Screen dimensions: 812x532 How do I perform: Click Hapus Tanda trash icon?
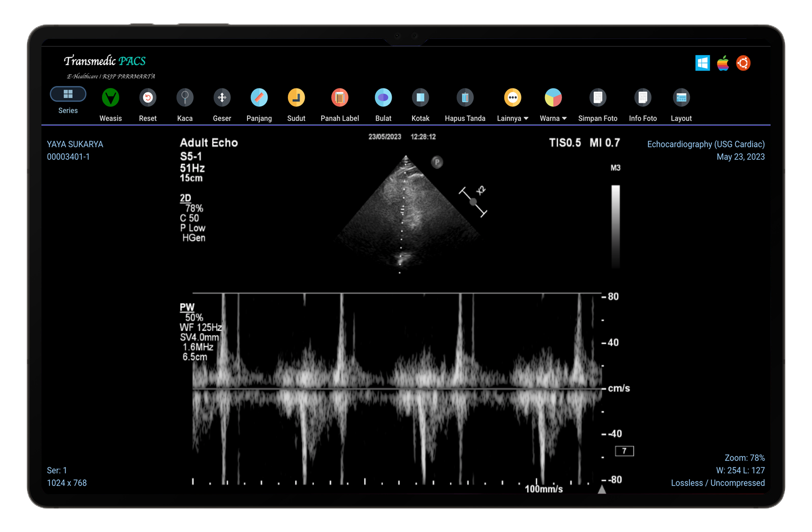pyautogui.click(x=465, y=98)
